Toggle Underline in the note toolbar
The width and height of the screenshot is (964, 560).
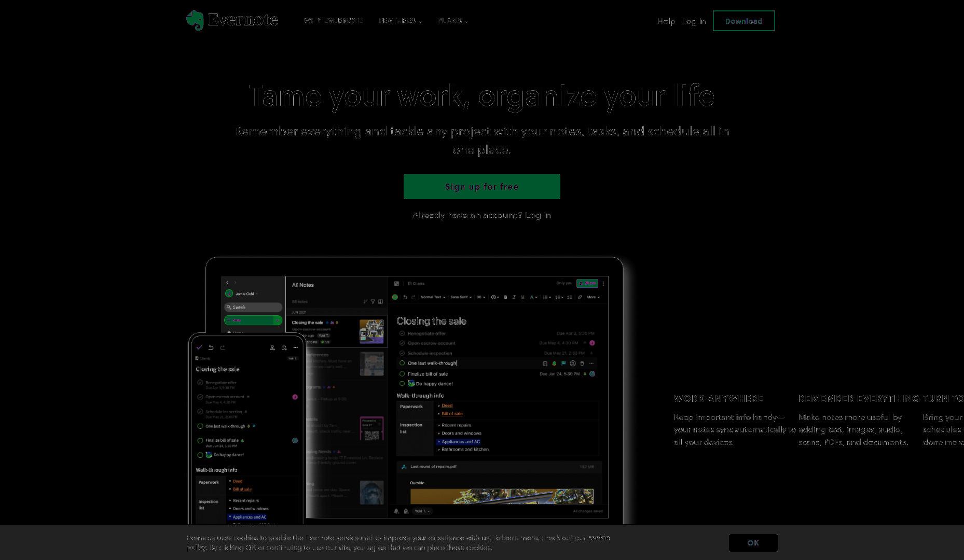tap(522, 297)
